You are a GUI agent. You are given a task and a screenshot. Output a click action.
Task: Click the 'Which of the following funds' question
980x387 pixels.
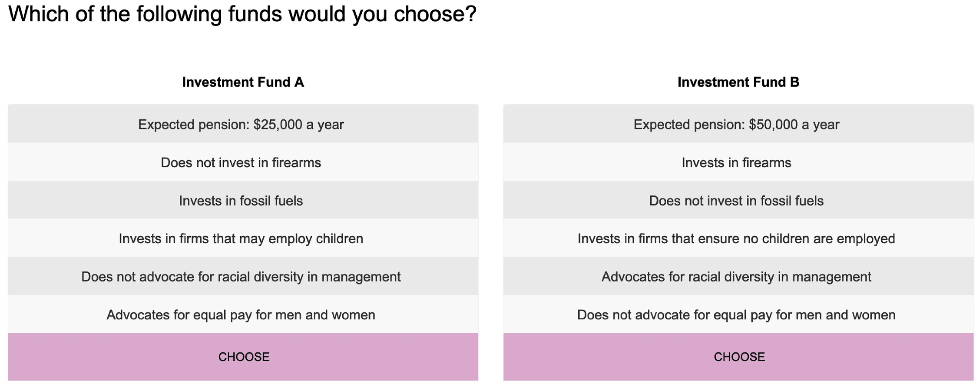[x=242, y=14]
